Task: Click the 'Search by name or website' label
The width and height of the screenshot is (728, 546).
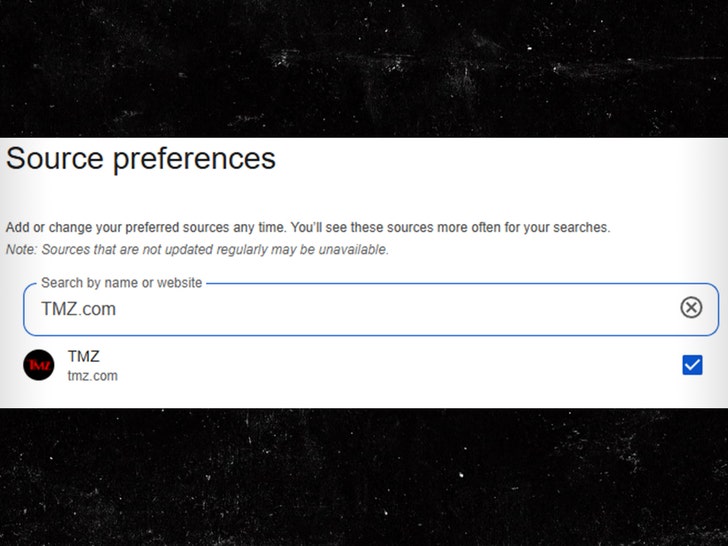Action: tap(121, 283)
